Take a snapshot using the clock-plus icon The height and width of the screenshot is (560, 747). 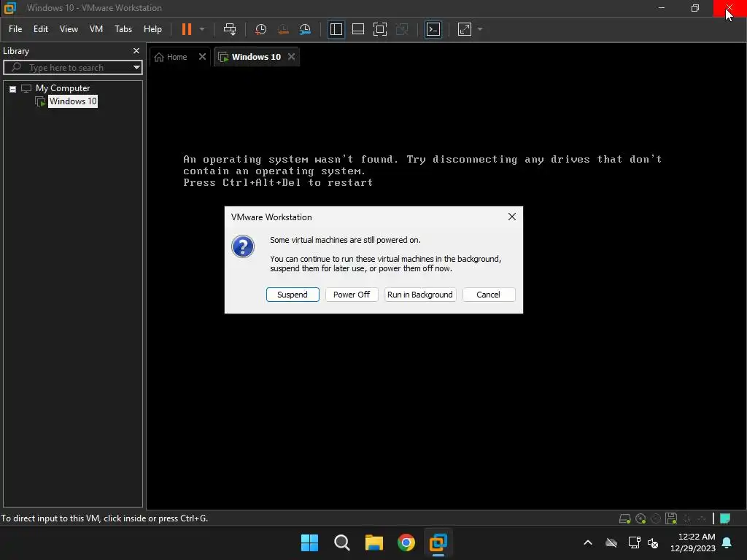click(260, 29)
